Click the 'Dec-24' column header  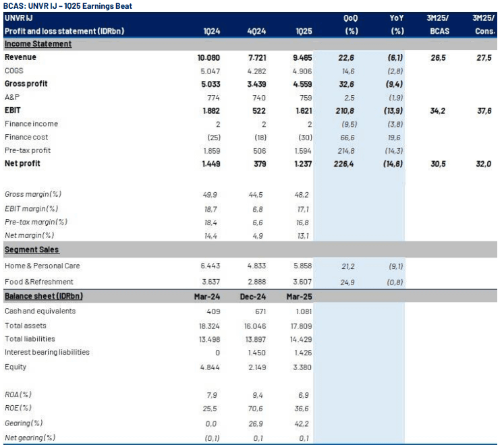coord(253,297)
